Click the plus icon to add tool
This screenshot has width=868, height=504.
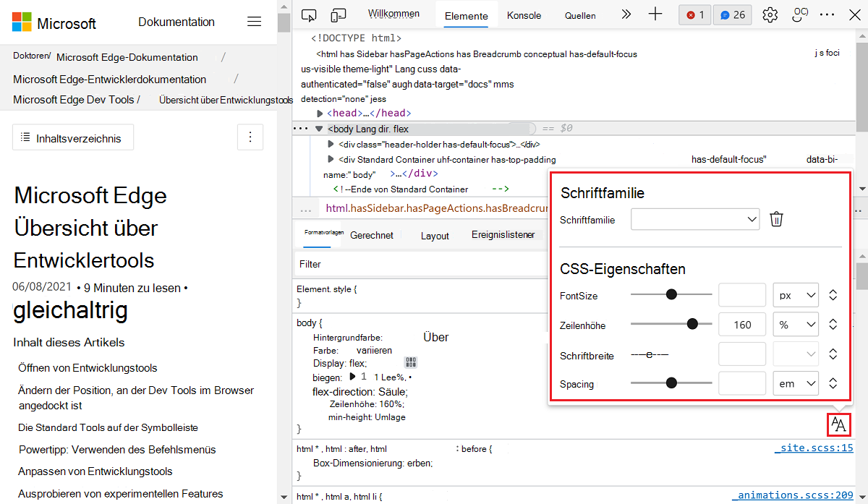tap(655, 14)
